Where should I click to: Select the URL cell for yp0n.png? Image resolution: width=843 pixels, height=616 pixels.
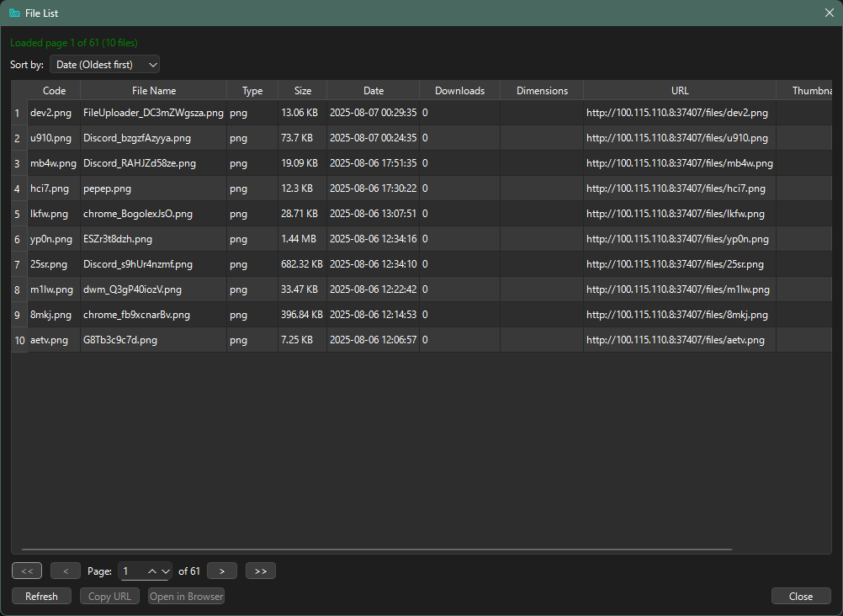(x=678, y=239)
